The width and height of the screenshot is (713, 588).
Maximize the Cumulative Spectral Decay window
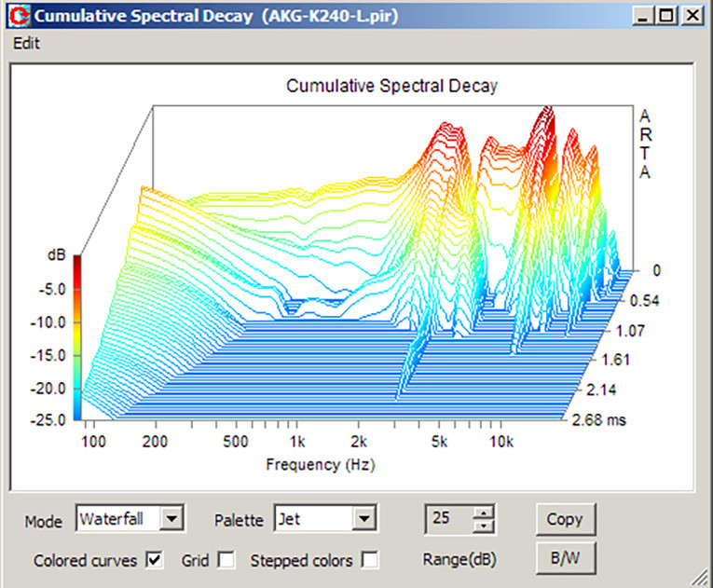pyautogui.click(x=665, y=17)
